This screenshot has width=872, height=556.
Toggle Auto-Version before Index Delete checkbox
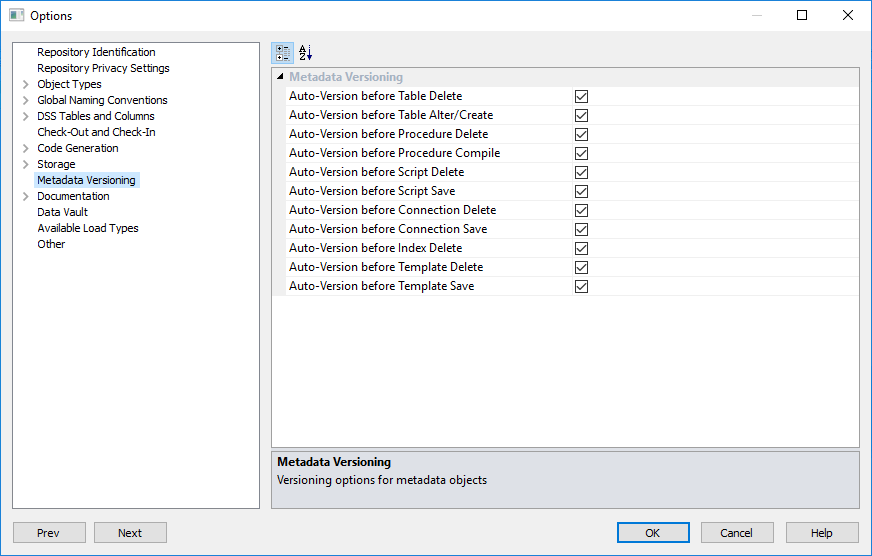[581, 248]
